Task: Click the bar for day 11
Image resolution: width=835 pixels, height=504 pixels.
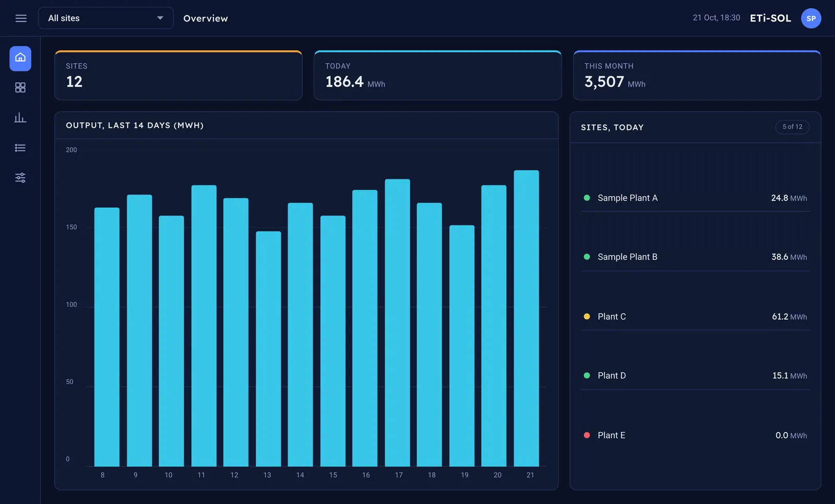Action: (x=204, y=326)
